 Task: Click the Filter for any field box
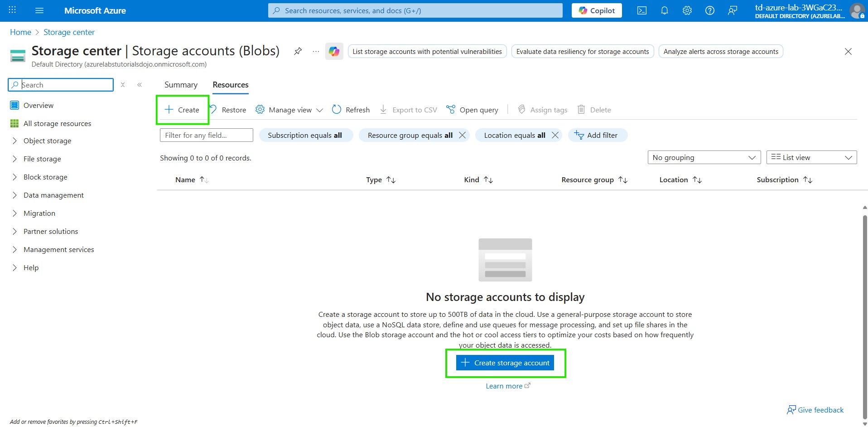(x=206, y=135)
